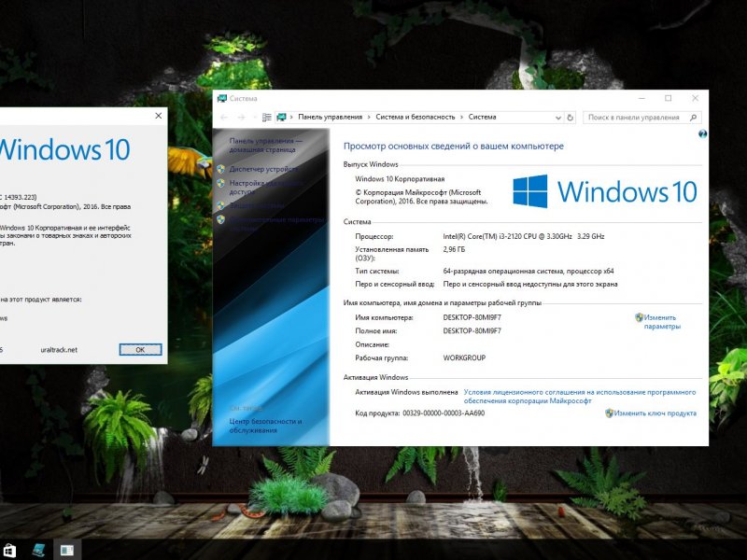This screenshot has height=560, width=747.
Task: Click Перо и сенсорный ввод недоступны text
Action: tap(530, 284)
